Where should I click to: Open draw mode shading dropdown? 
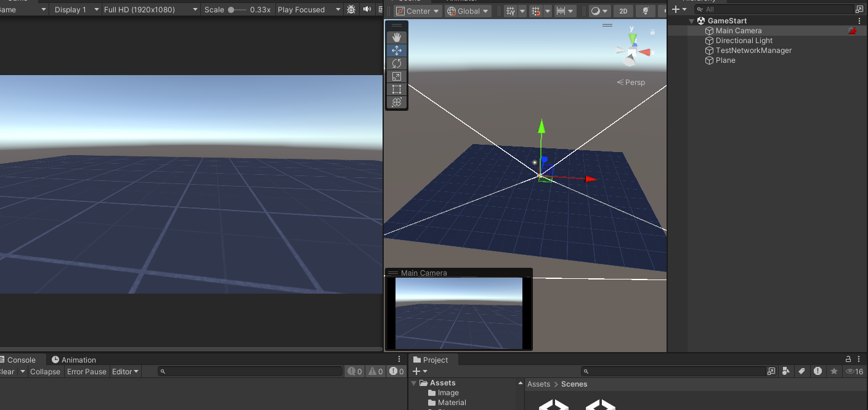(x=599, y=11)
